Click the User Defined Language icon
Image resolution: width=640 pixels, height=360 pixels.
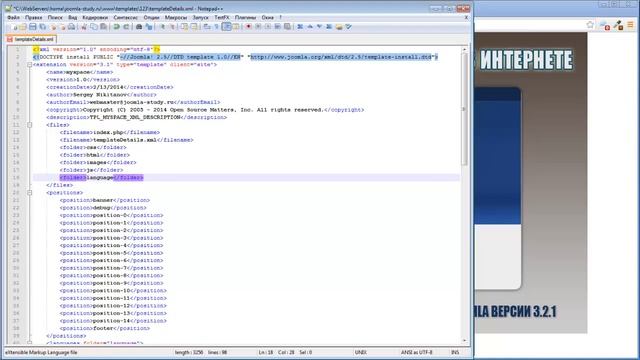point(236,27)
